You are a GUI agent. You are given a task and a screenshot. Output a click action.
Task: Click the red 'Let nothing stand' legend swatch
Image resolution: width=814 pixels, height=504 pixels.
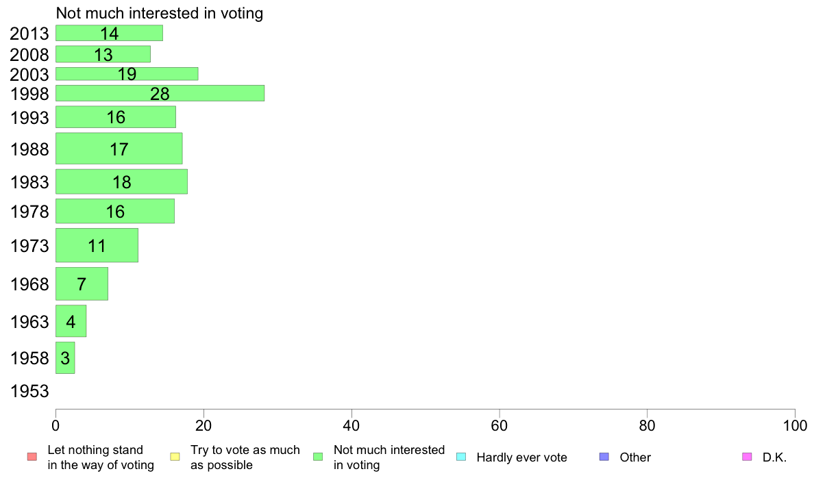pos(32,457)
